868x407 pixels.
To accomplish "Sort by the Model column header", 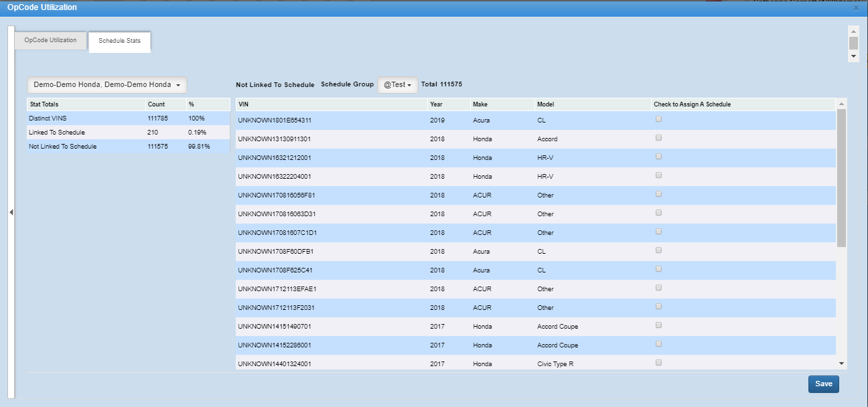I will click(x=545, y=104).
